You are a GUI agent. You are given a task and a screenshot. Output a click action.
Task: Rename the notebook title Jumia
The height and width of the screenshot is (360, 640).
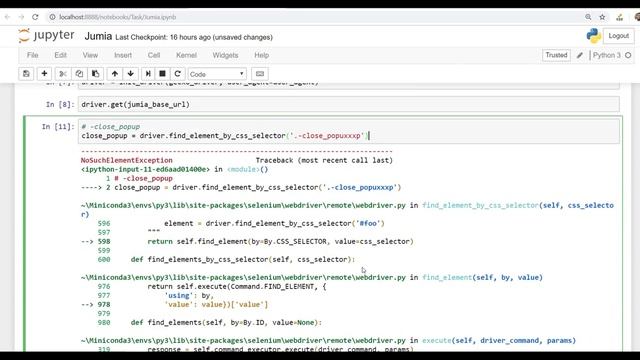(x=98, y=36)
